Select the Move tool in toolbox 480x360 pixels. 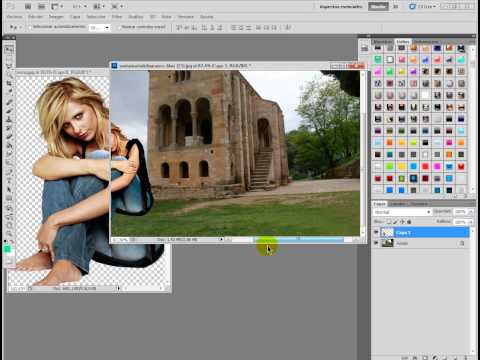[9, 50]
